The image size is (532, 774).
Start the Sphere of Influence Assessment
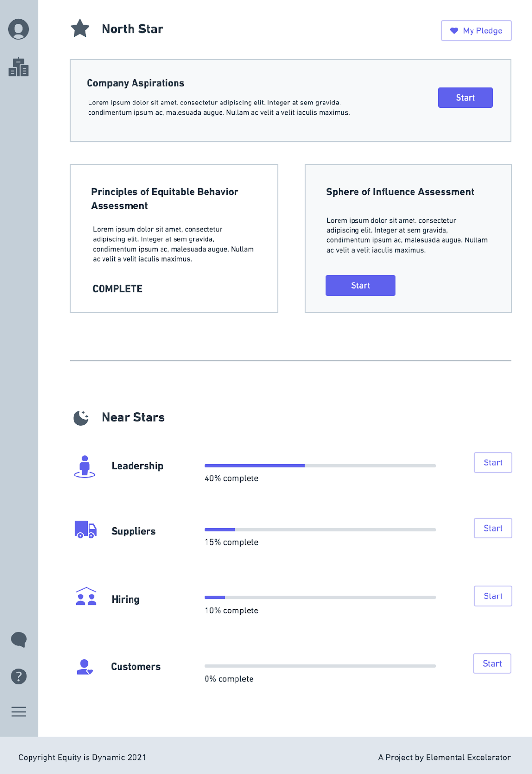coord(360,285)
